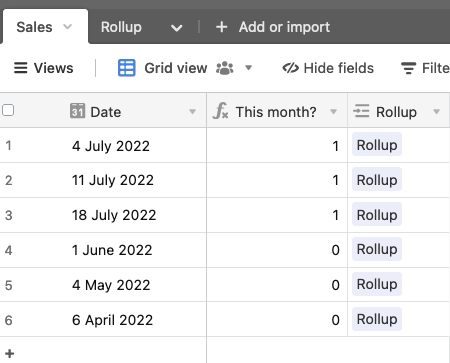Add a new row with plus button
This screenshot has width=450, height=363.
coord(10,353)
